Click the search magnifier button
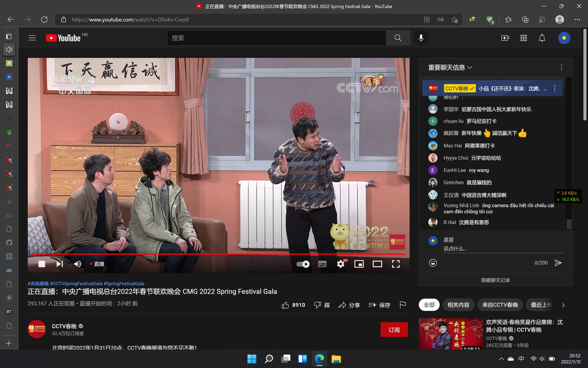 (398, 38)
